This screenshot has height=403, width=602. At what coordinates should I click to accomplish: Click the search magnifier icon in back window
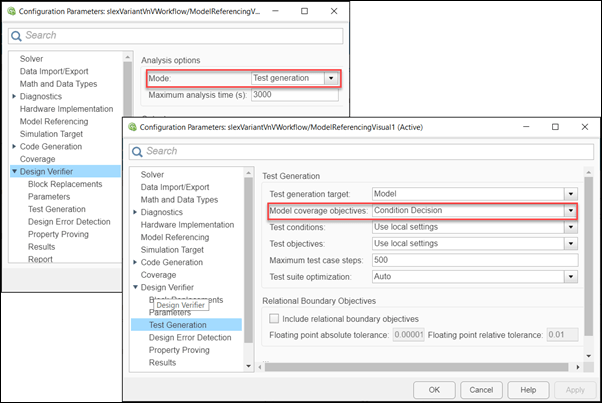(x=16, y=36)
